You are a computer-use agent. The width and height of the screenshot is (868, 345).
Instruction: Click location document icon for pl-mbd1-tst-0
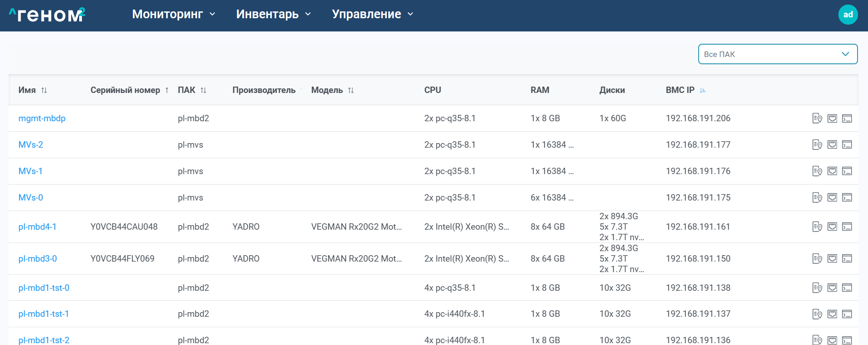point(817,288)
